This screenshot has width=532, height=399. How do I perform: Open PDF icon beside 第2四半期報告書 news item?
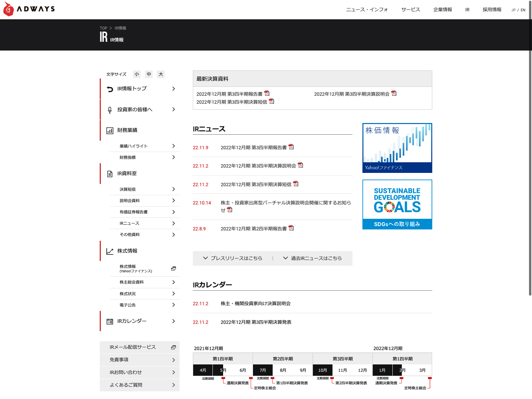(291, 228)
